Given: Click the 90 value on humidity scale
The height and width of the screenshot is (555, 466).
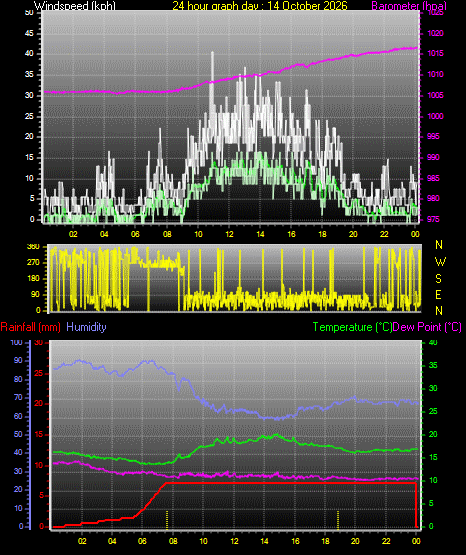Looking at the screenshot, I should pyautogui.click(x=18, y=360).
